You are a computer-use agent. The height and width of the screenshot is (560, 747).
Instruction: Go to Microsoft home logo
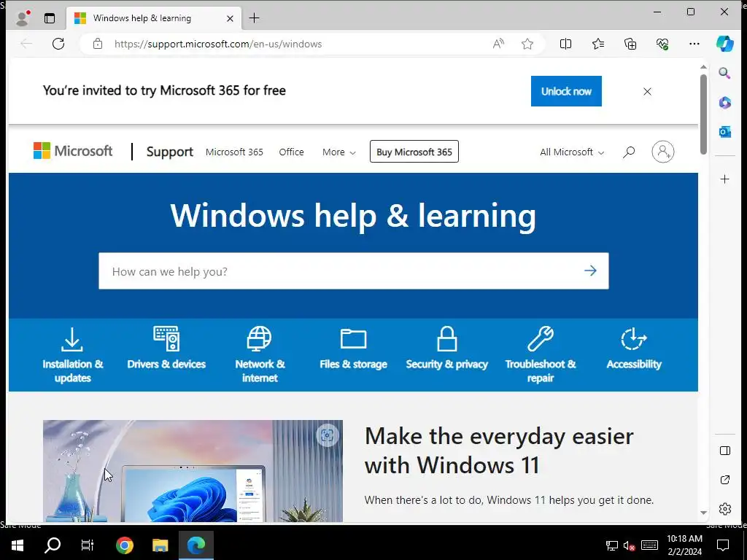(x=73, y=151)
